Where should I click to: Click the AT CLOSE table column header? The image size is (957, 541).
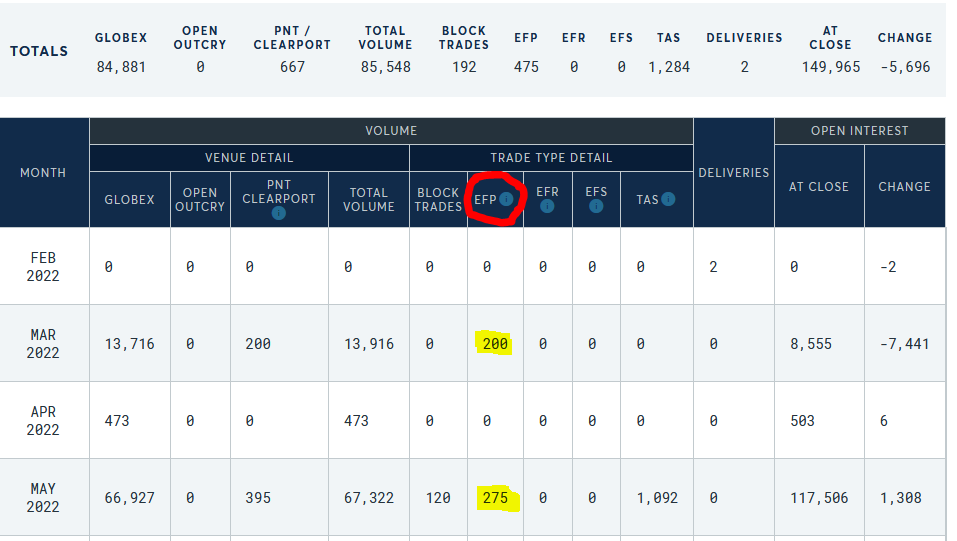point(819,187)
